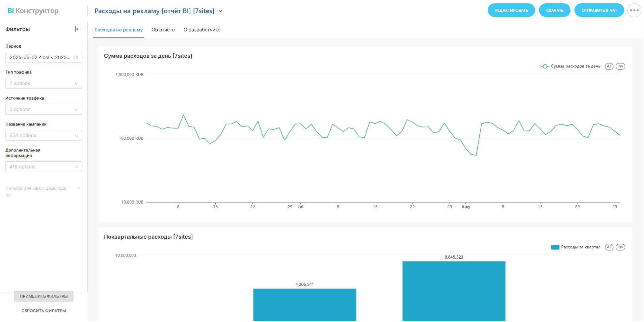This screenshot has width=644, height=322.
Task: Open calendar picker in Период field
Action: (x=76, y=57)
